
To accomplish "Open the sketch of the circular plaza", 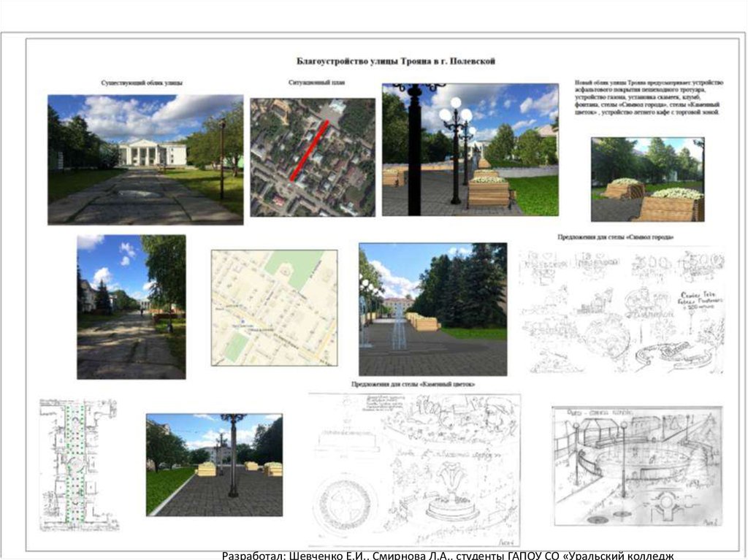I will pos(637,466).
